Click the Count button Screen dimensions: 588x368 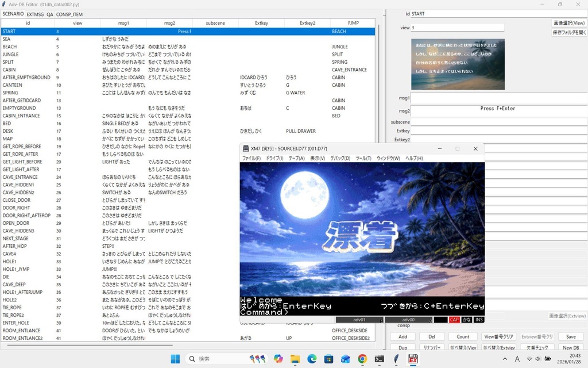pyautogui.click(x=463, y=337)
